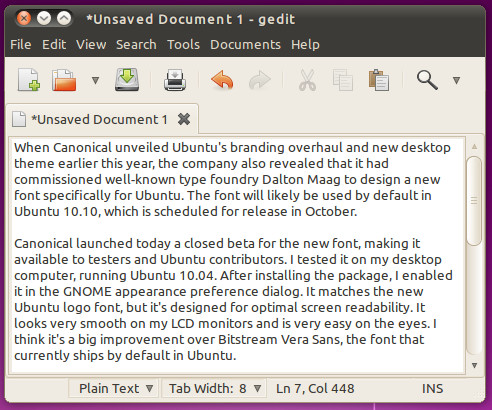Open a file using the folder icon
Image resolution: width=492 pixels, height=410 pixels.
(x=64, y=80)
